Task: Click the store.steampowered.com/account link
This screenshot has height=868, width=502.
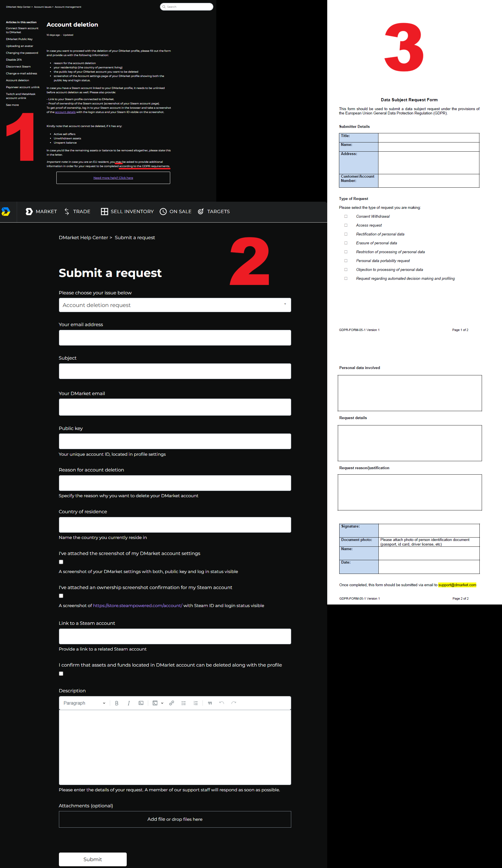Action: coord(138,606)
